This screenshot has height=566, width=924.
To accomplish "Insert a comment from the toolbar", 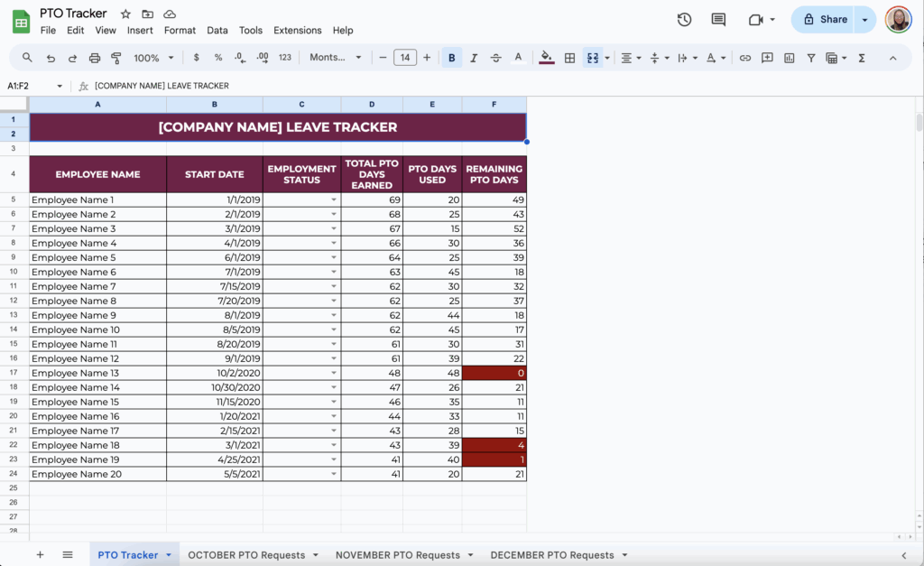I will tap(768, 56).
